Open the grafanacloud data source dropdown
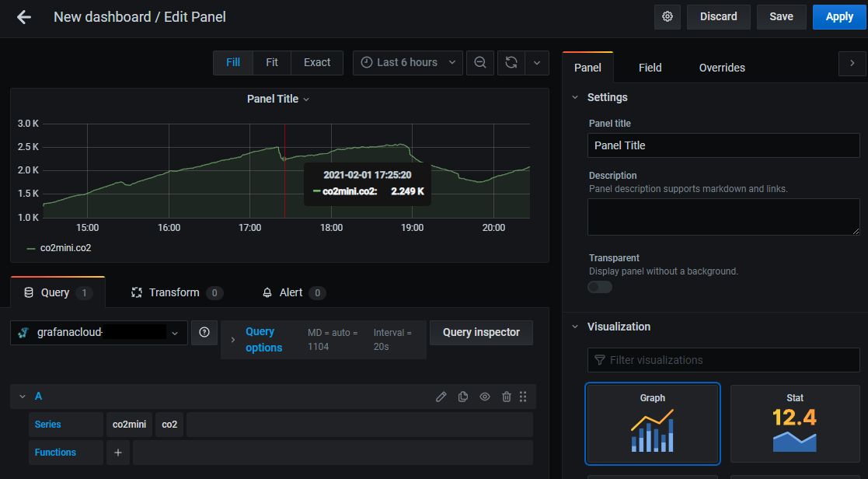 click(x=99, y=332)
